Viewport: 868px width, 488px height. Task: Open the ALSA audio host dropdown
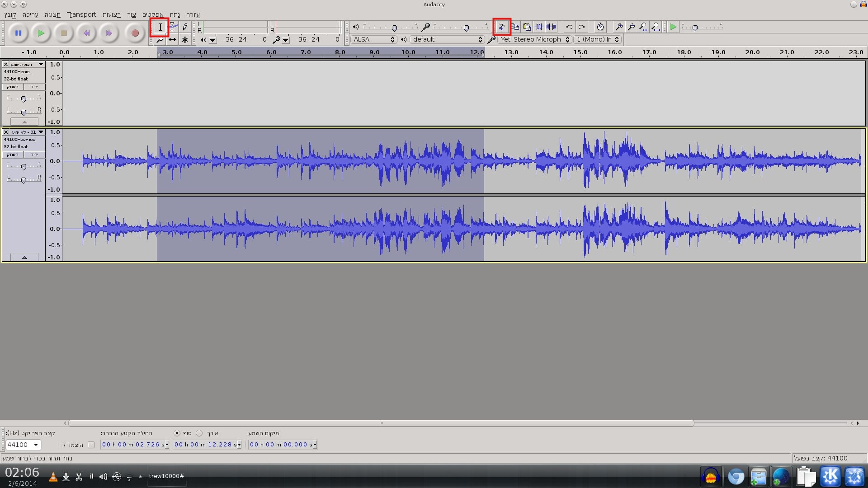(x=373, y=40)
